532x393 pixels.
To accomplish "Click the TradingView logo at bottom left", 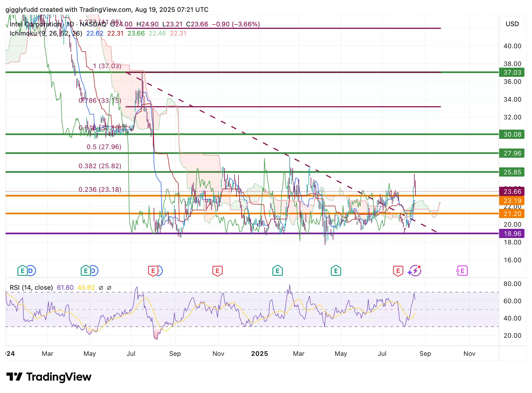I will [49, 377].
